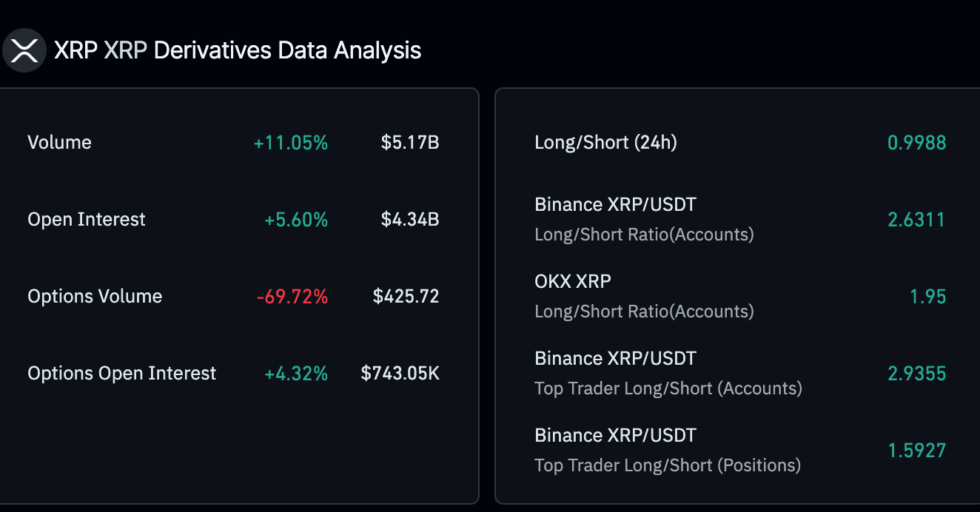The width and height of the screenshot is (980, 512).
Task: Click the 2.6311 Binance accounts ratio value
Action: (916, 219)
